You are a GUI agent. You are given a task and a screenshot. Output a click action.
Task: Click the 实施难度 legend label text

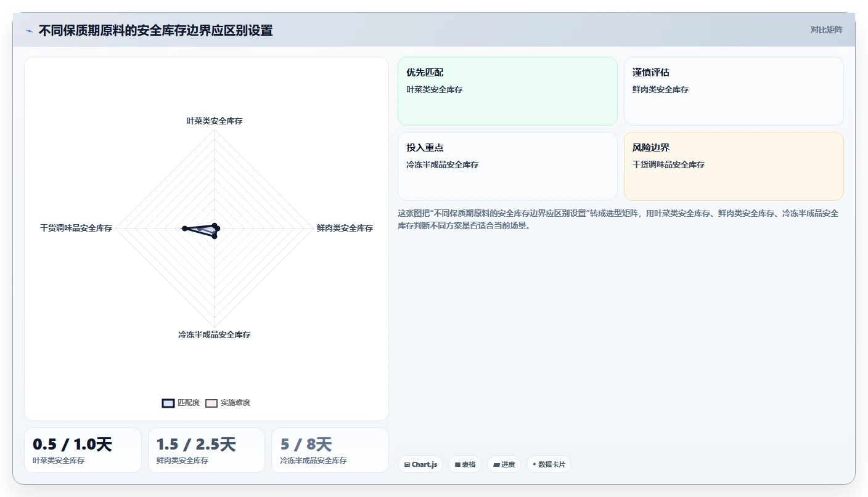(235, 403)
